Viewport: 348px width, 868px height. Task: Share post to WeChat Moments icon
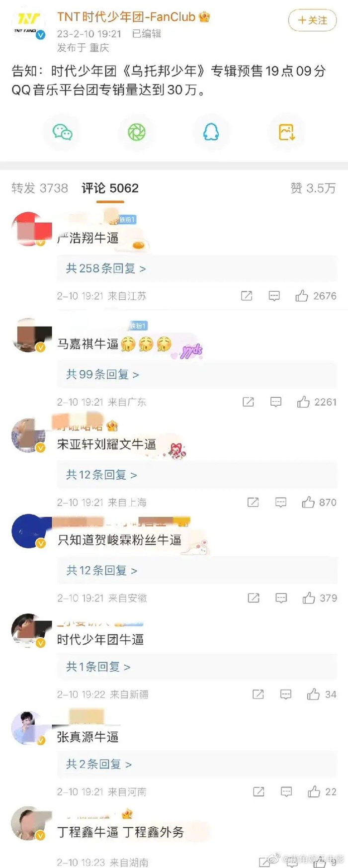coord(137,132)
